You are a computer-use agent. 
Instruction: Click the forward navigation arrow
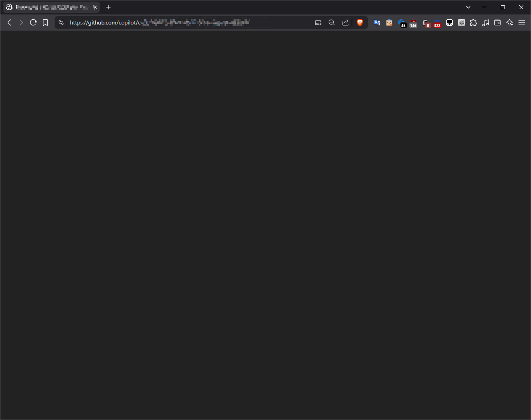[x=21, y=22]
